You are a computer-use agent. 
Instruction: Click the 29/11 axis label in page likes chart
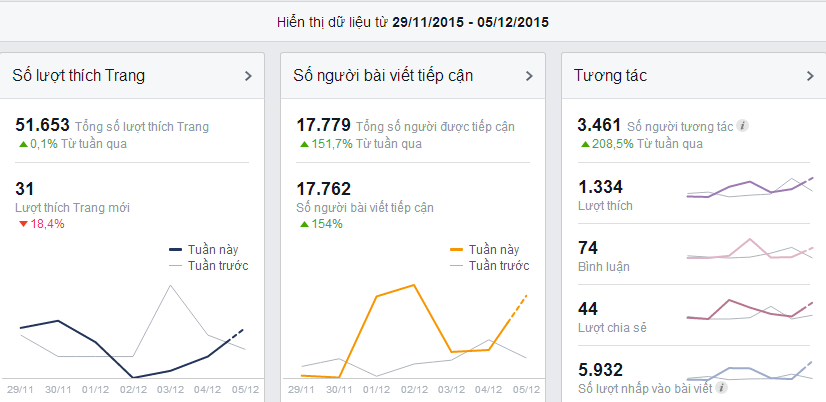[21, 390]
